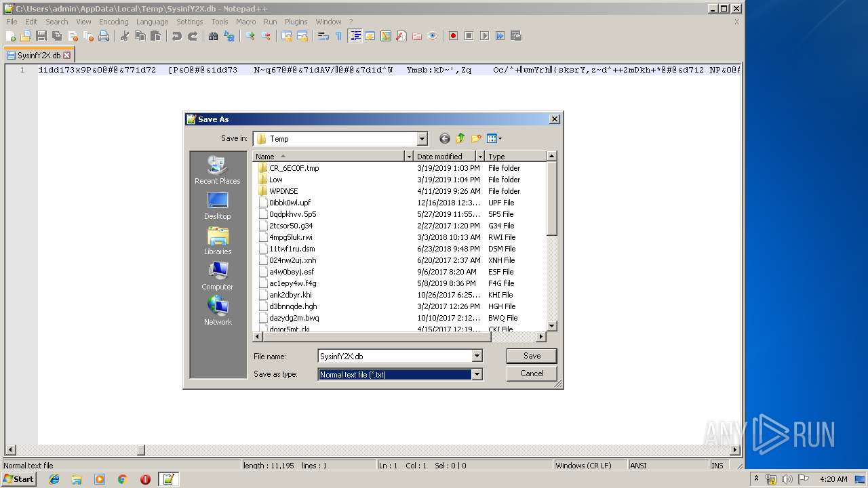Select the SysinfY2X.db document tab

pyautogui.click(x=39, y=56)
